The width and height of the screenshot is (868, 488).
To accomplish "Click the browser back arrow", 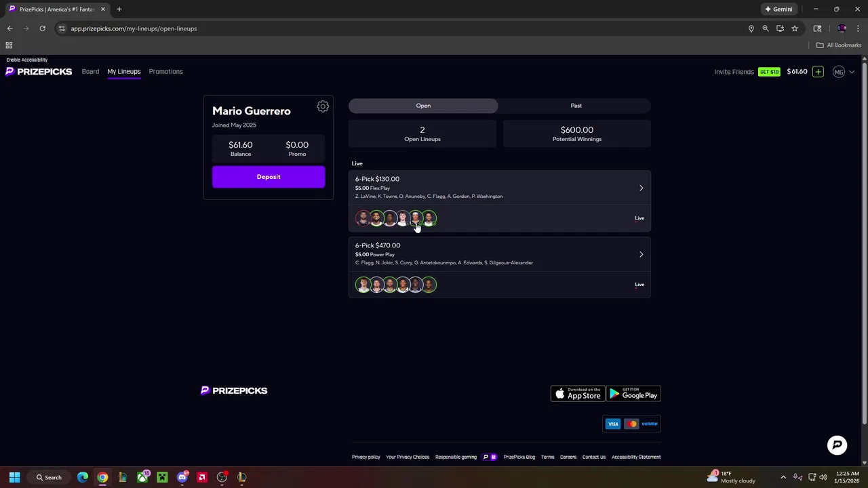I will tap(9, 28).
